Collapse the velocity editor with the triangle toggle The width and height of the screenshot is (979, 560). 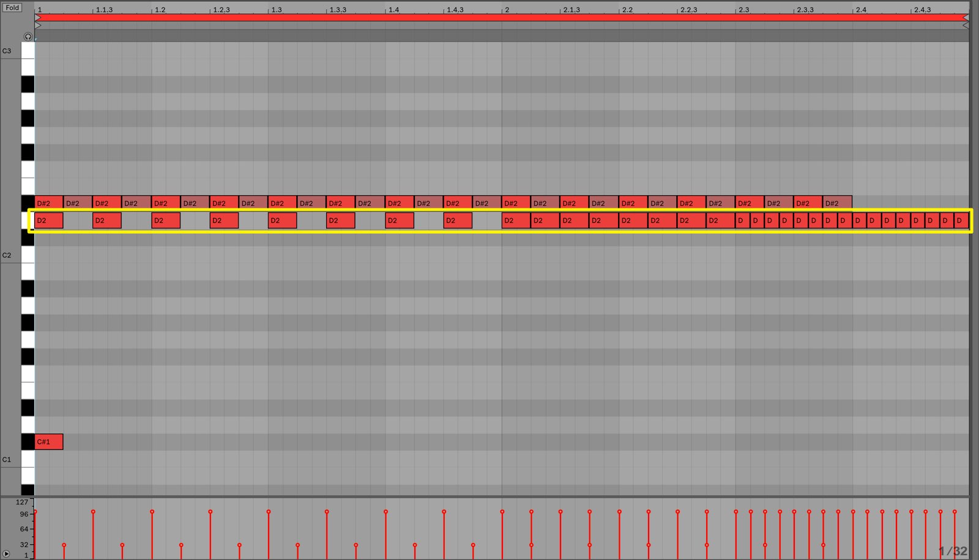click(x=6, y=554)
